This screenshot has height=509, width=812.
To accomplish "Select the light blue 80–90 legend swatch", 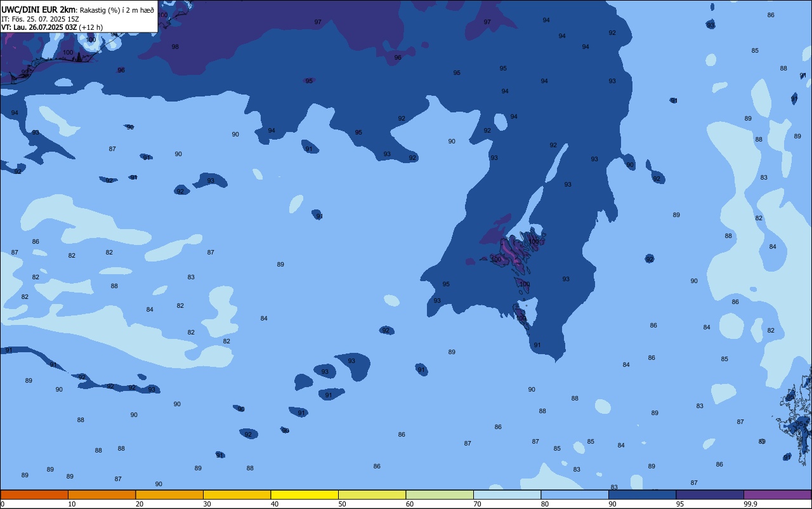I will pyautogui.click(x=575, y=494).
